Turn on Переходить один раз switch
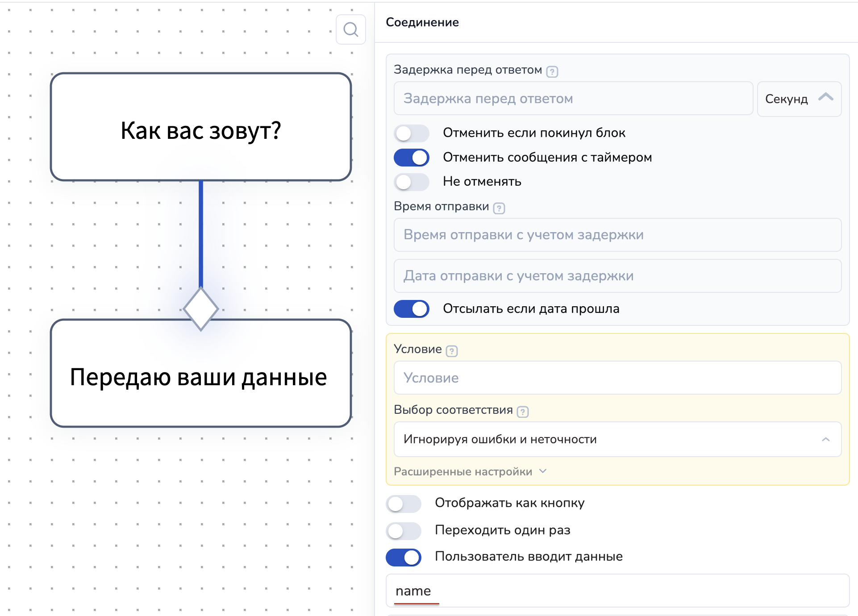 coord(403,531)
